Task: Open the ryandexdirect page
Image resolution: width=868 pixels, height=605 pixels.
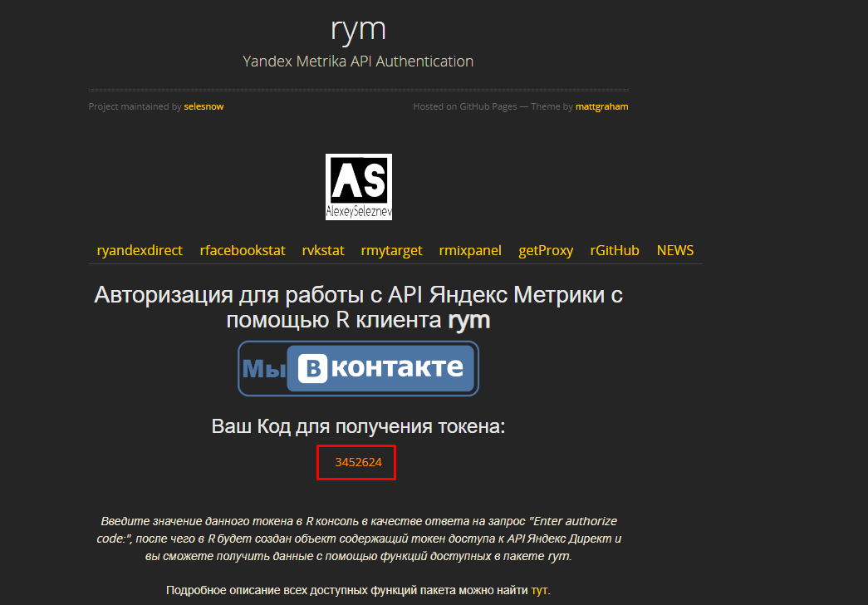Action: click(140, 250)
